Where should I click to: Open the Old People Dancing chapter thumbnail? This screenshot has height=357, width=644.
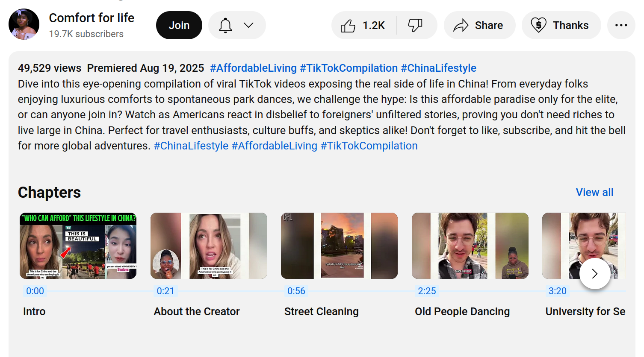pyautogui.click(x=470, y=246)
